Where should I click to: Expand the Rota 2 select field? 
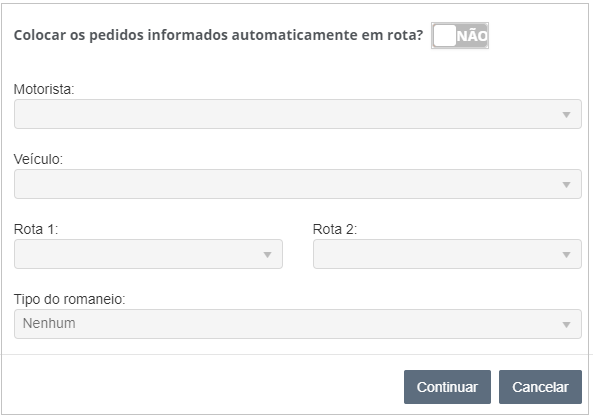[x=447, y=254]
